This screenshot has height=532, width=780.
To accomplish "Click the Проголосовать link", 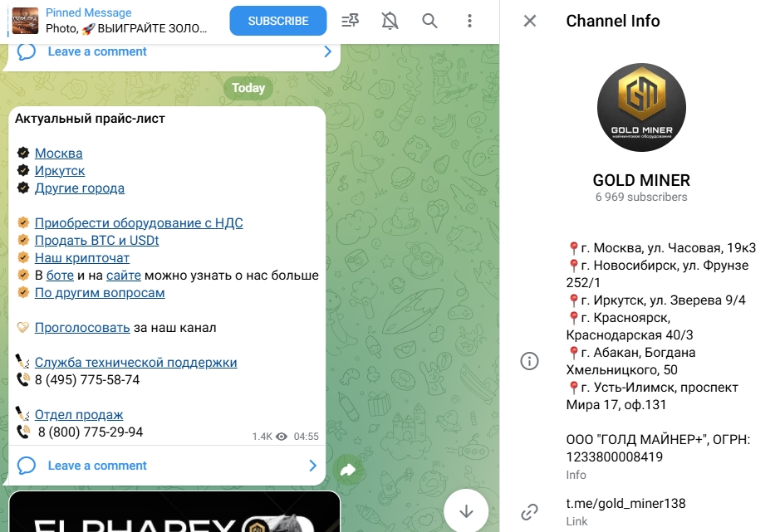I will (x=82, y=328).
